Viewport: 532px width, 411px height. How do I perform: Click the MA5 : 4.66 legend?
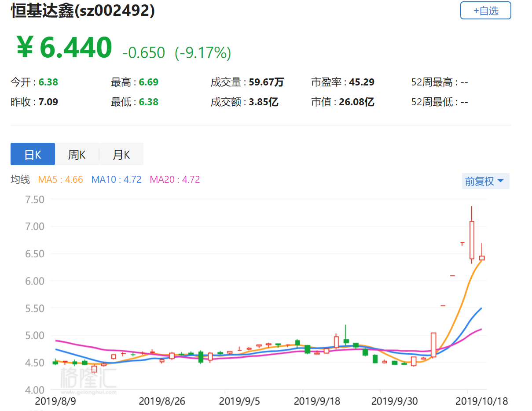click(x=61, y=180)
